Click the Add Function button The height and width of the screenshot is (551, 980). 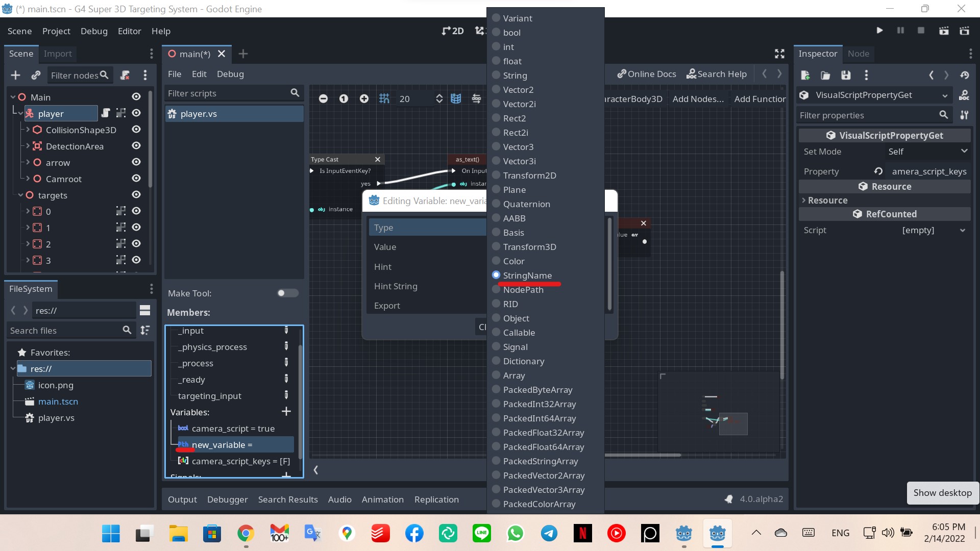pyautogui.click(x=760, y=98)
